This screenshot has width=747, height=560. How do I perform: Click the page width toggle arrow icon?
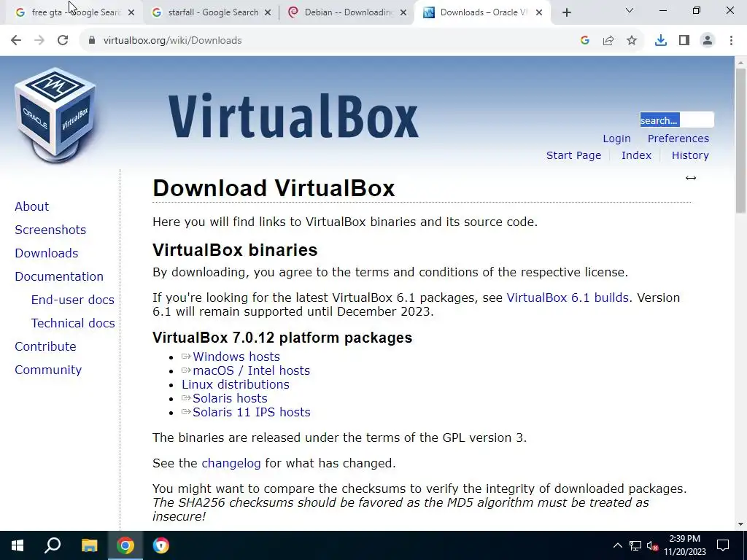point(691,178)
